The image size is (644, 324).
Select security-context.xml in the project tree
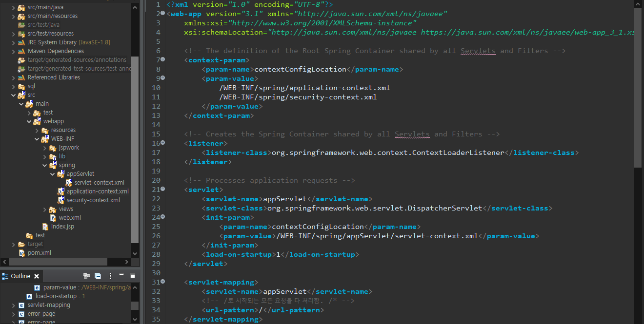(93, 200)
